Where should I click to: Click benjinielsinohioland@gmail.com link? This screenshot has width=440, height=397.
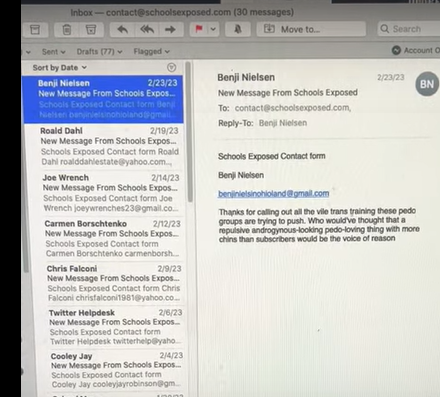click(274, 194)
